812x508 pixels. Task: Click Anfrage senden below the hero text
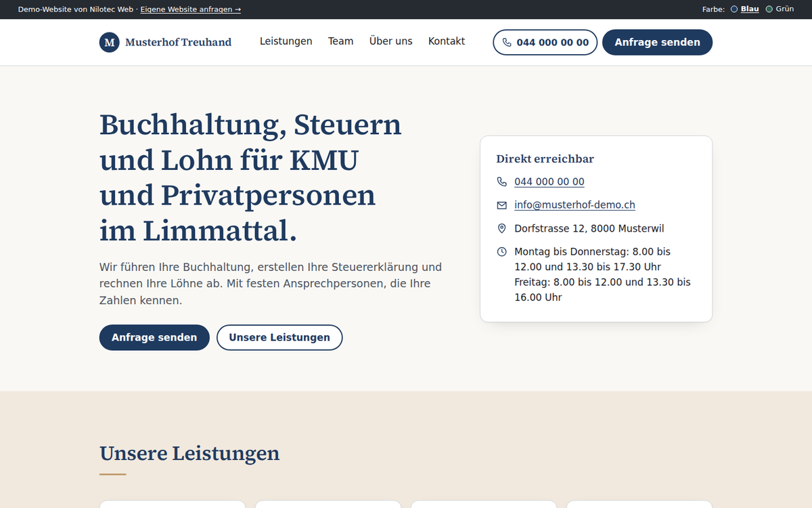(154, 337)
